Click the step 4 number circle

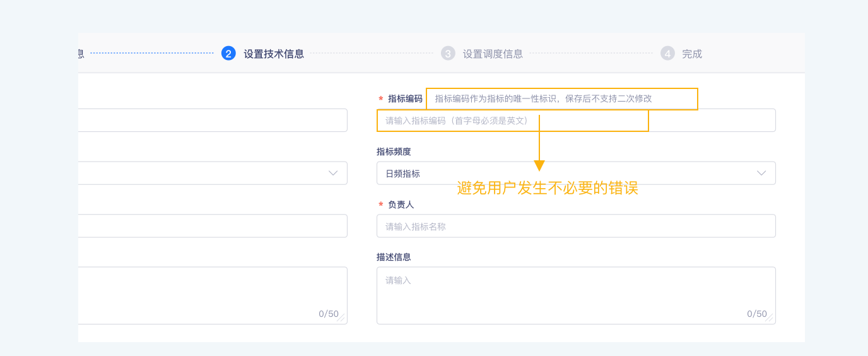pos(667,54)
